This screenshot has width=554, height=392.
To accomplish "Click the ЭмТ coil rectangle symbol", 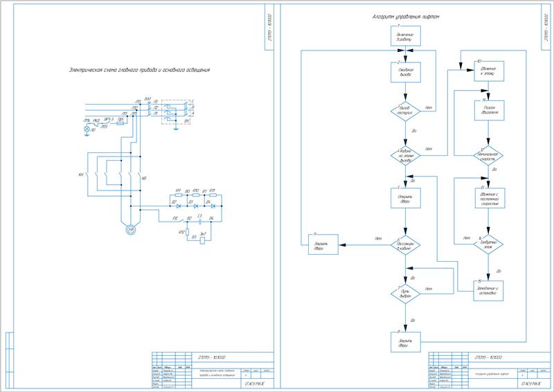I will (x=202, y=240).
